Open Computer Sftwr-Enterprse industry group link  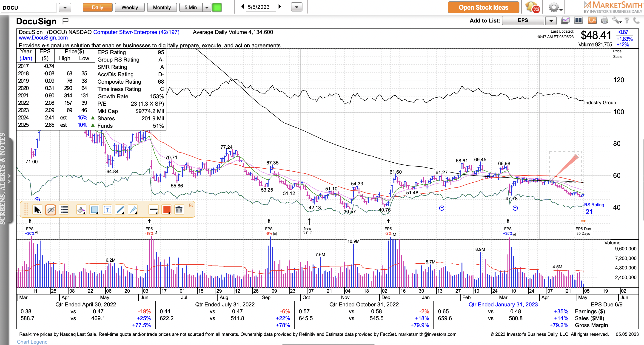[136, 32]
